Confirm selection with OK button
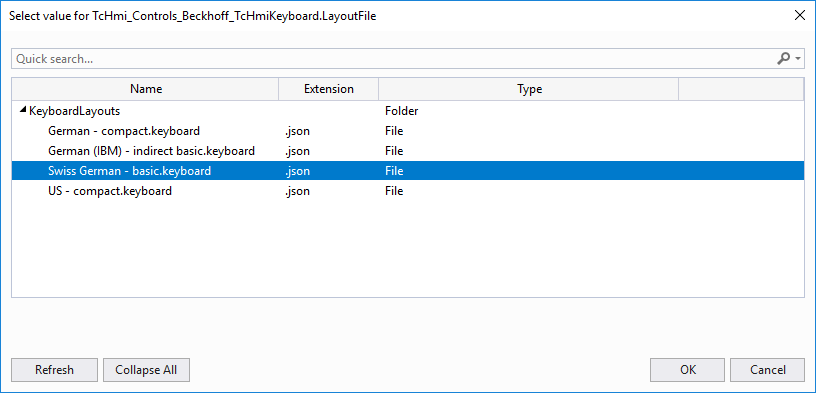 click(x=687, y=370)
